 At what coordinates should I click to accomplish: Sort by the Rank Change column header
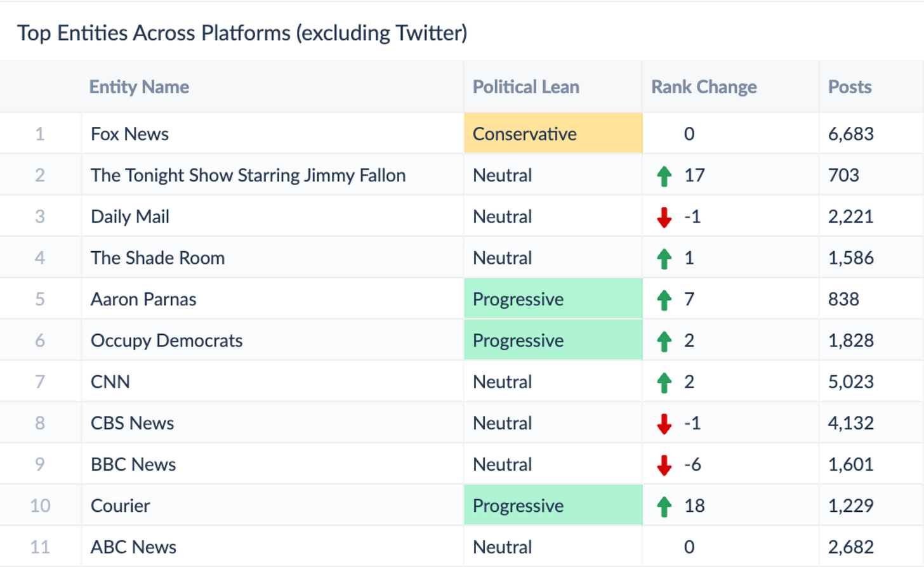[x=703, y=87]
